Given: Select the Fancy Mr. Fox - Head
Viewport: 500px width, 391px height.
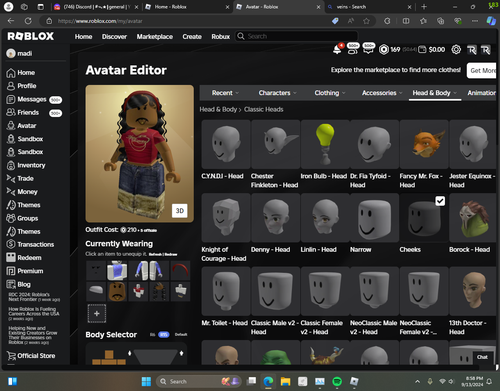Looking at the screenshot, I should [x=424, y=144].
